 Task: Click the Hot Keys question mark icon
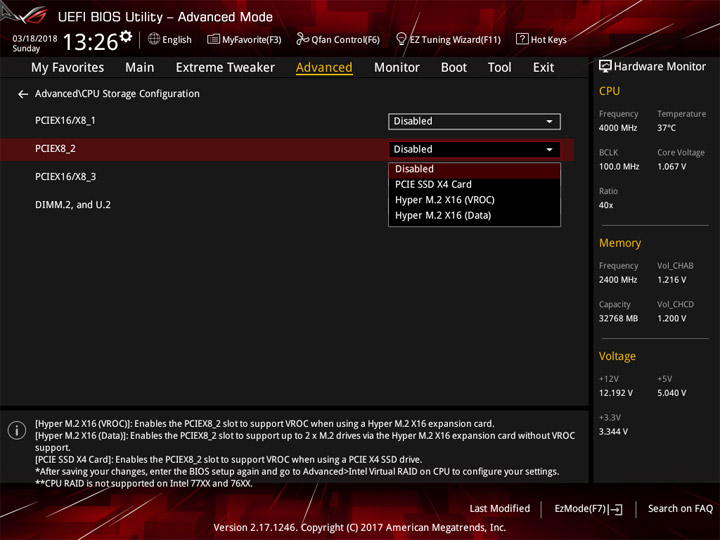pos(522,39)
